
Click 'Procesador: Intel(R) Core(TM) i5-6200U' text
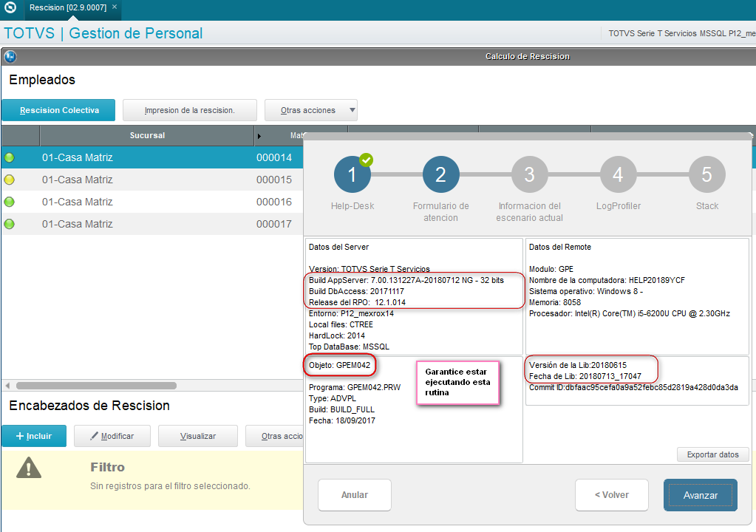click(629, 314)
